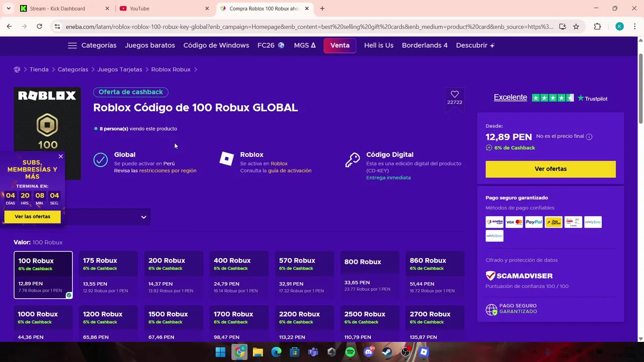This screenshot has height=362, width=644.
Task: Open Juegos baratos in the navigation
Action: [150, 45]
